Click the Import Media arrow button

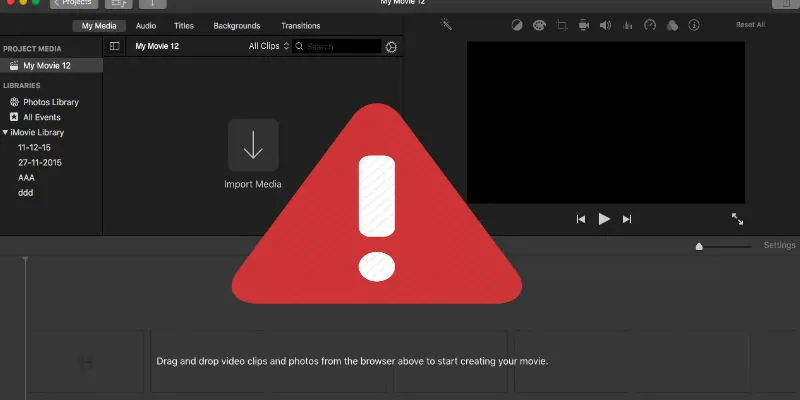tap(253, 145)
